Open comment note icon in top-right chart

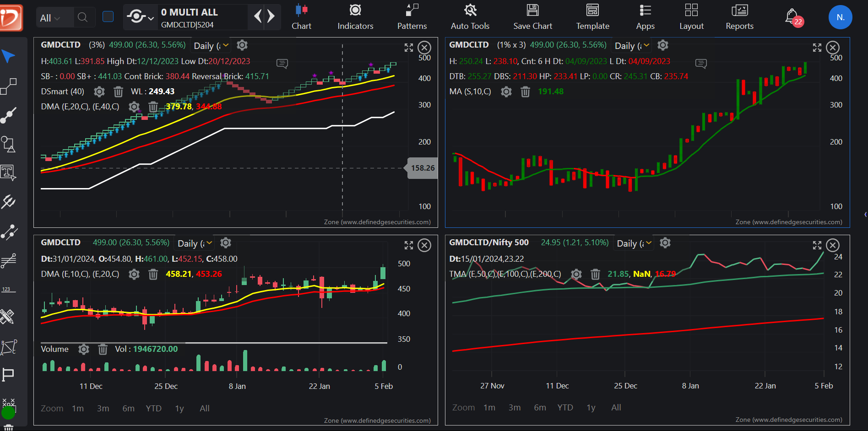pyautogui.click(x=701, y=63)
